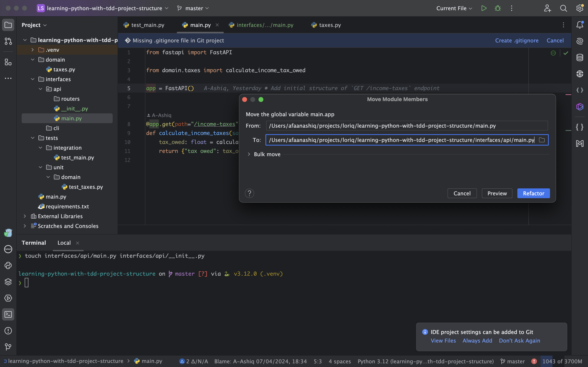Image resolution: width=588 pixels, height=367 pixels.
Task: Switch to the taxes.py tab
Action: click(330, 25)
